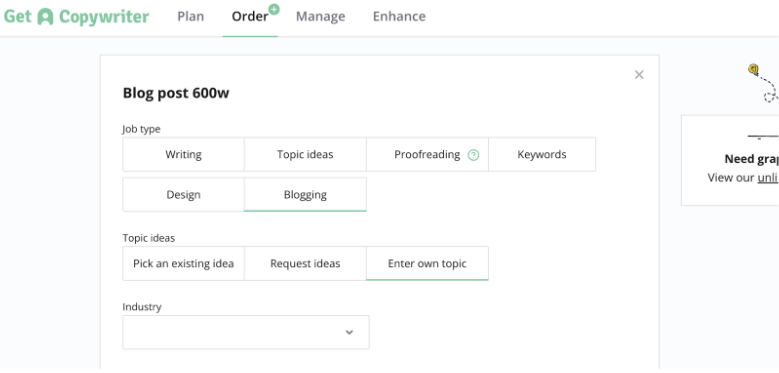Screen dimensions: 779x373
Task: Select Proofreading job type
Action: pos(427,154)
